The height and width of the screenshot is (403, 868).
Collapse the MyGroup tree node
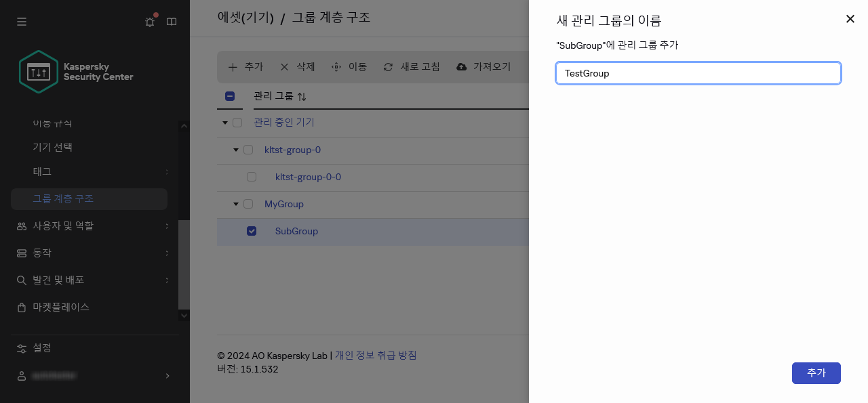tap(236, 204)
